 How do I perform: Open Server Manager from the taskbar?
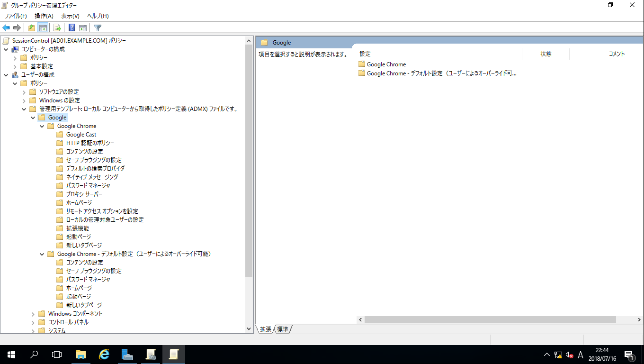[x=127, y=354]
